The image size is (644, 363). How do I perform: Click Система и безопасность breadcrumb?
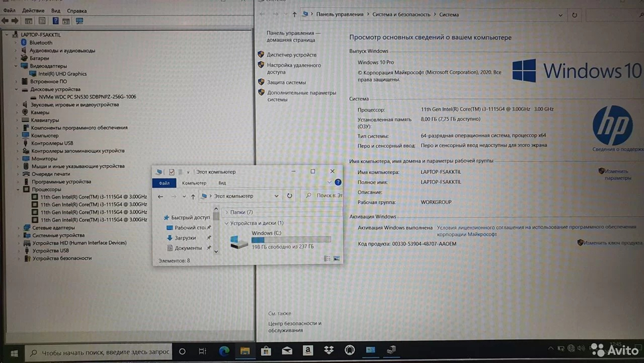point(401,14)
